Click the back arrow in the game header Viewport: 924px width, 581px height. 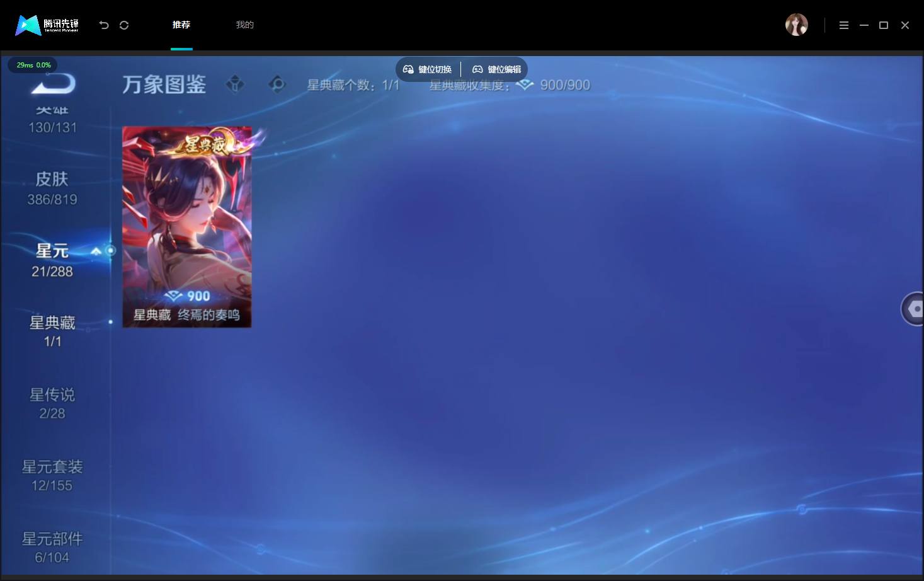pyautogui.click(x=53, y=83)
